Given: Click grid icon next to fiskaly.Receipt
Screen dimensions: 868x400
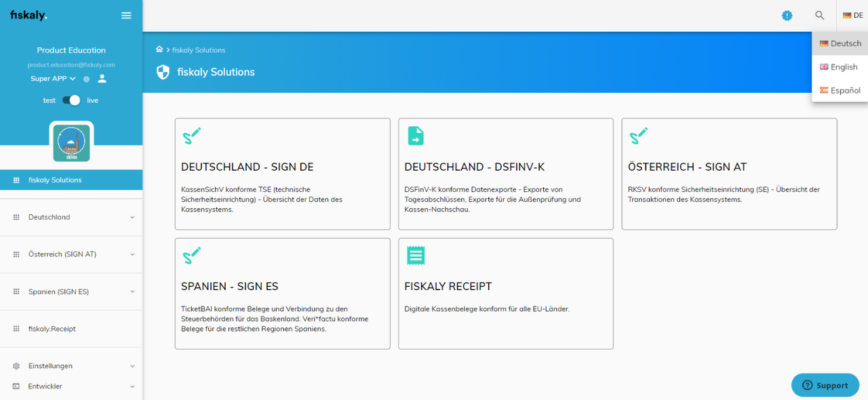Looking at the screenshot, I should coord(16,329).
